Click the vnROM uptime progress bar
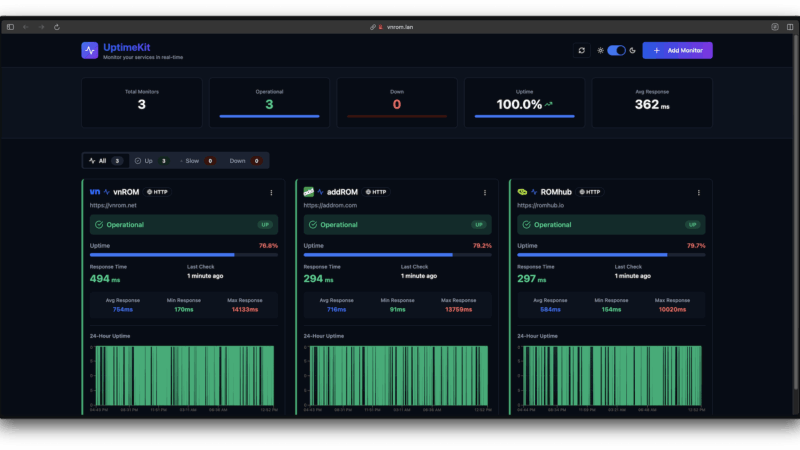The width and height of the screenshot is (800, 450). 184,254
